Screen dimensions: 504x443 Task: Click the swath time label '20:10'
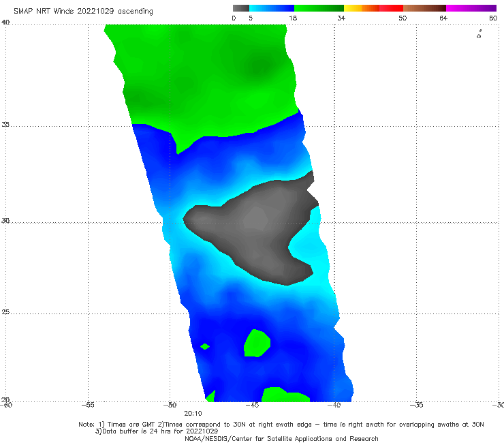tap(193, 414)
